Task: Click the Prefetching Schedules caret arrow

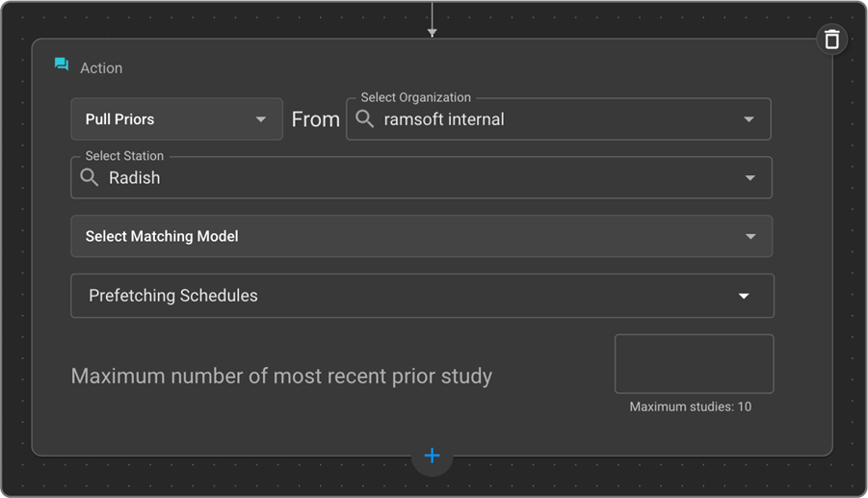Action: point(744,297)
